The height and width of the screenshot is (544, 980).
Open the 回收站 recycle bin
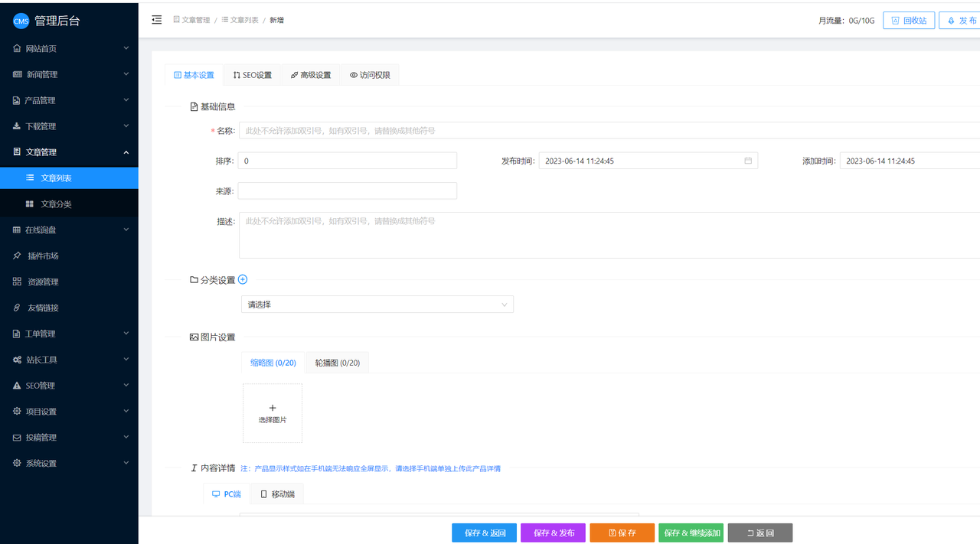tap(909, 20)
